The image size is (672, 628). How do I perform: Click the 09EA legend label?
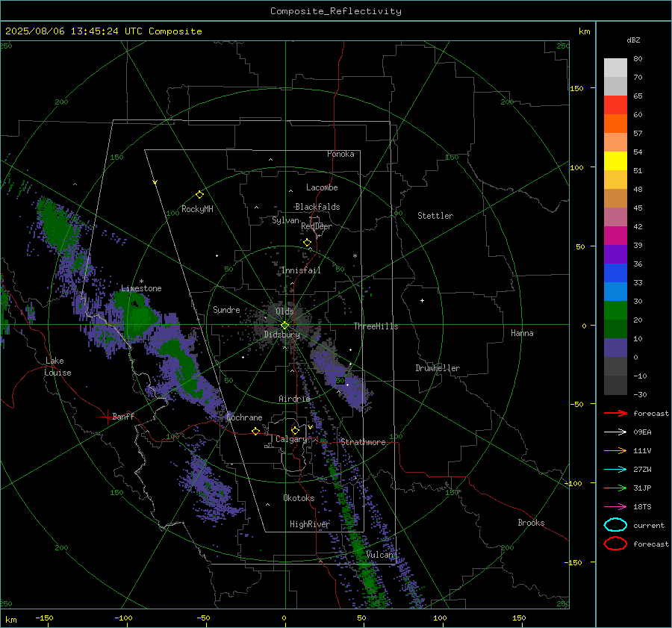[x=642, y=432]
